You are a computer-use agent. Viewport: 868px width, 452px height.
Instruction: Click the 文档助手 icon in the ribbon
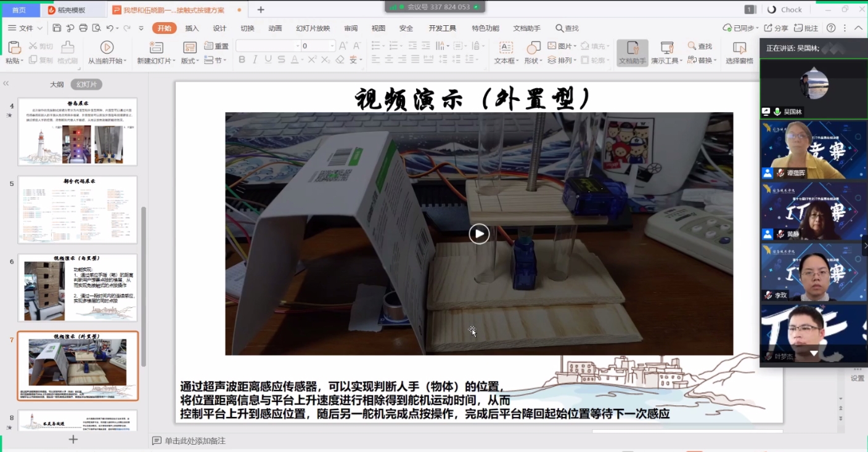point(633,49)
